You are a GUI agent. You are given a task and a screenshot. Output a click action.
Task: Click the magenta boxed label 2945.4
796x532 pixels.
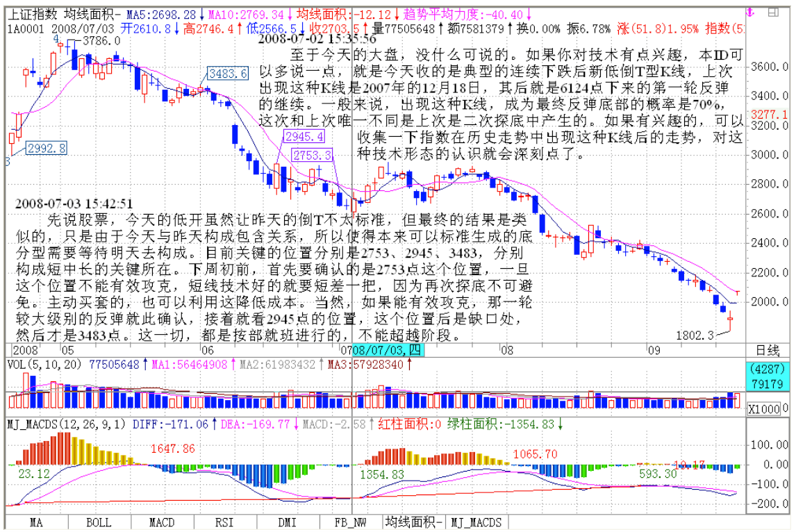pos(304,136)
